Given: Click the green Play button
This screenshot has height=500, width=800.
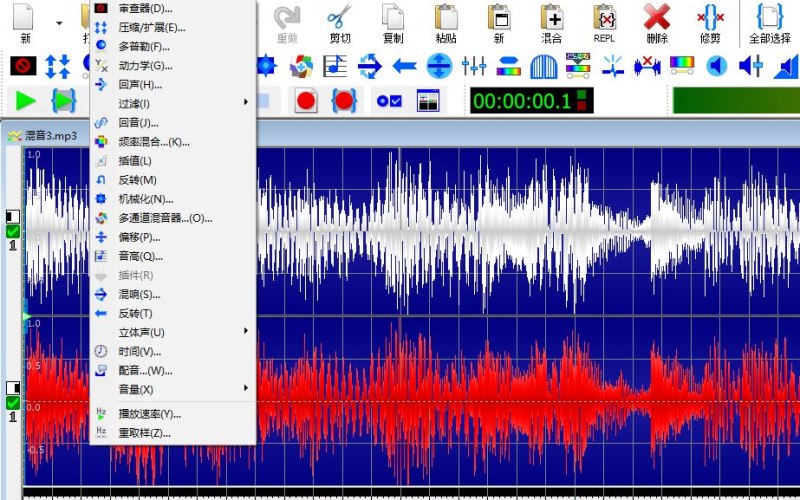Looking at the screenshot, I should tap(26, 101).
